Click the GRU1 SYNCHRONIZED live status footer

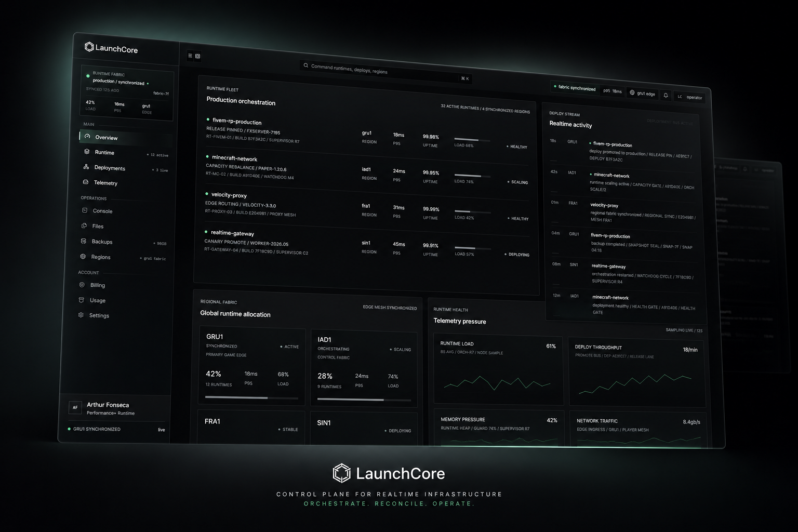click(x=116, y=429)
